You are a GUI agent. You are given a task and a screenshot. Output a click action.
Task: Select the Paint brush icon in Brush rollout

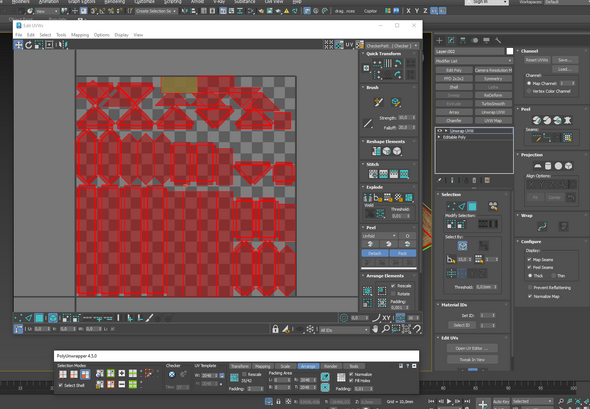(379, 102)
